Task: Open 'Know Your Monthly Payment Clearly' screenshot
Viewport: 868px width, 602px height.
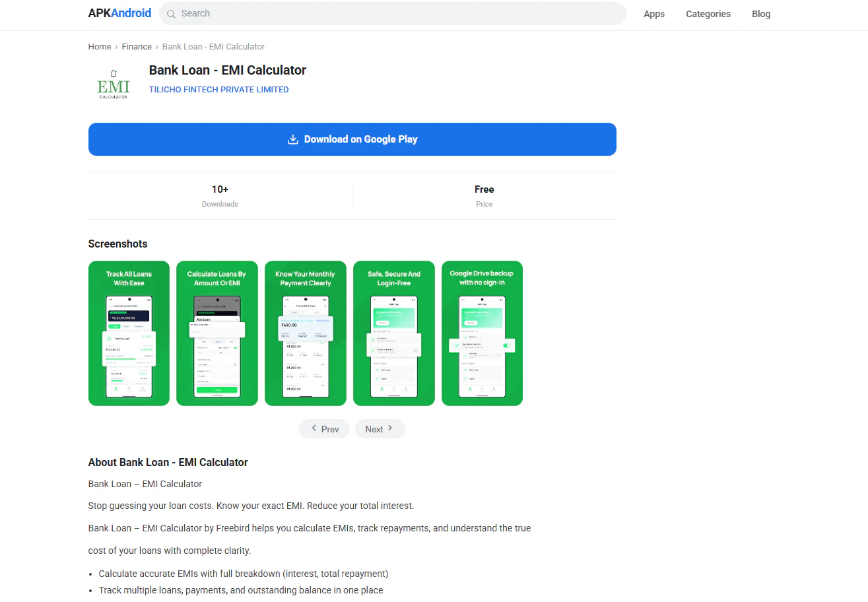Action: pyautogui.click(x=306, y=333)
